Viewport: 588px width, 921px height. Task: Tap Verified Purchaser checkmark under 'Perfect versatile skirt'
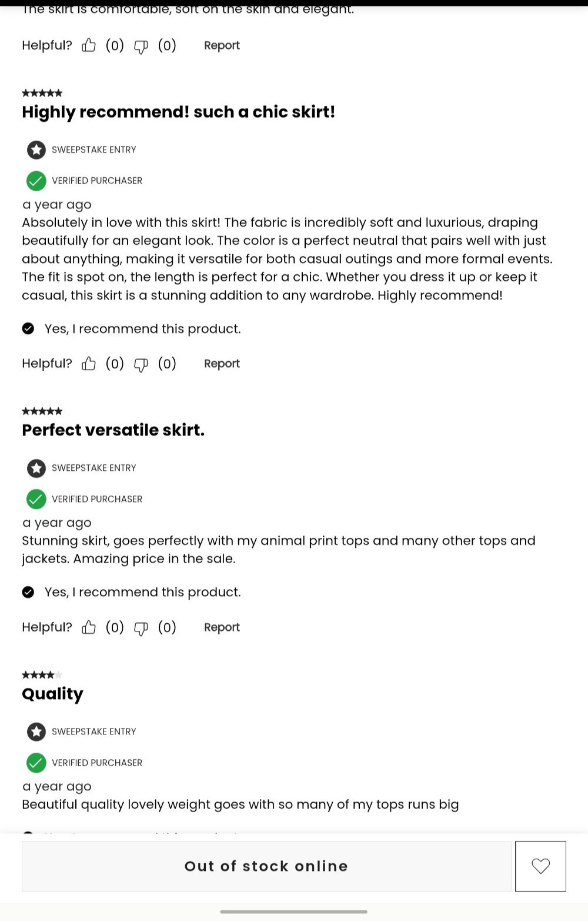(x=36, y=499)
